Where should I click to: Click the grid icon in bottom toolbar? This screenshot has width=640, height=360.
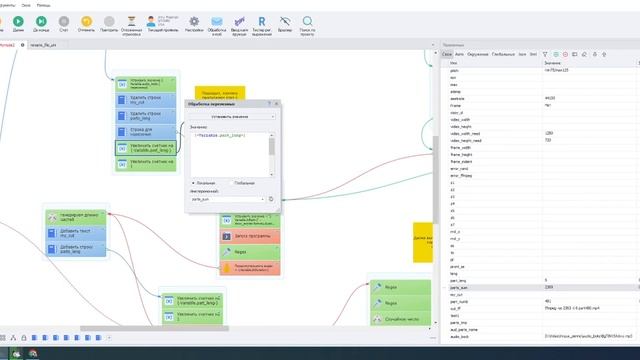[x=2, y=338]
